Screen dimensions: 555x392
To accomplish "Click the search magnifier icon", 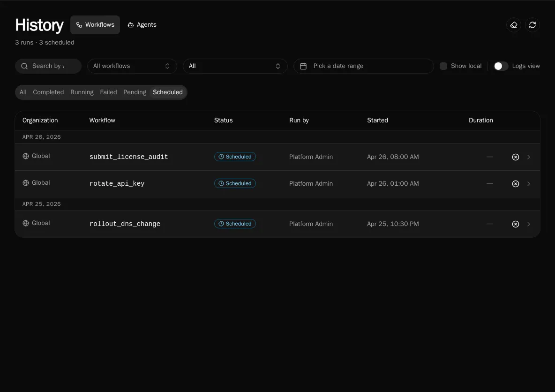I will (x=24, y=66).
